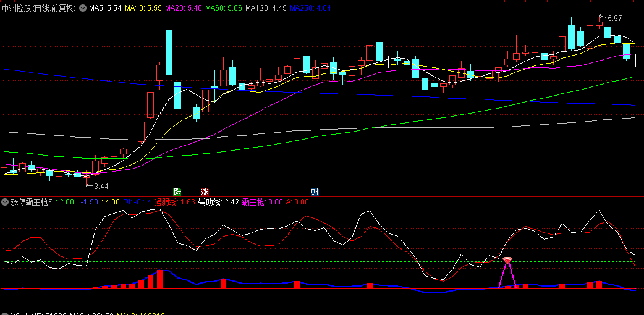The width and height of the screenshot is (644, 315).
Task: Click the red 强弱线: 1.63 label
Action: pos(174,201)
